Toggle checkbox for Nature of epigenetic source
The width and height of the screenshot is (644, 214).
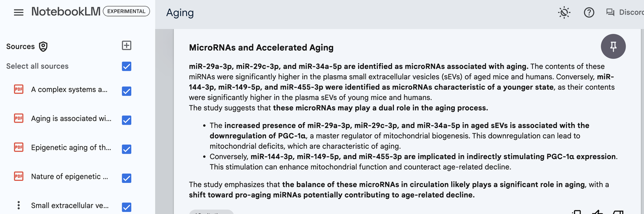pos(127,178)
